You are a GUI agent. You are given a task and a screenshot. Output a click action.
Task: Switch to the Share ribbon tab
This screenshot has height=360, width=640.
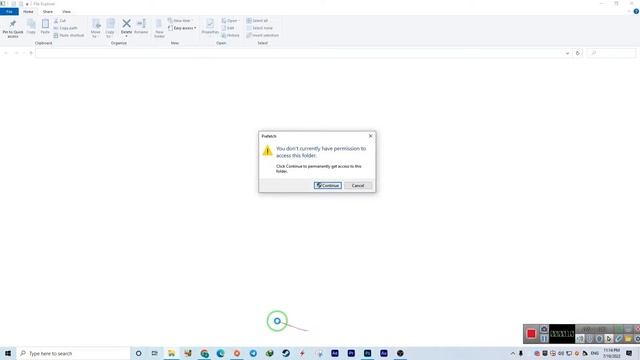click(x=48, y=11)
